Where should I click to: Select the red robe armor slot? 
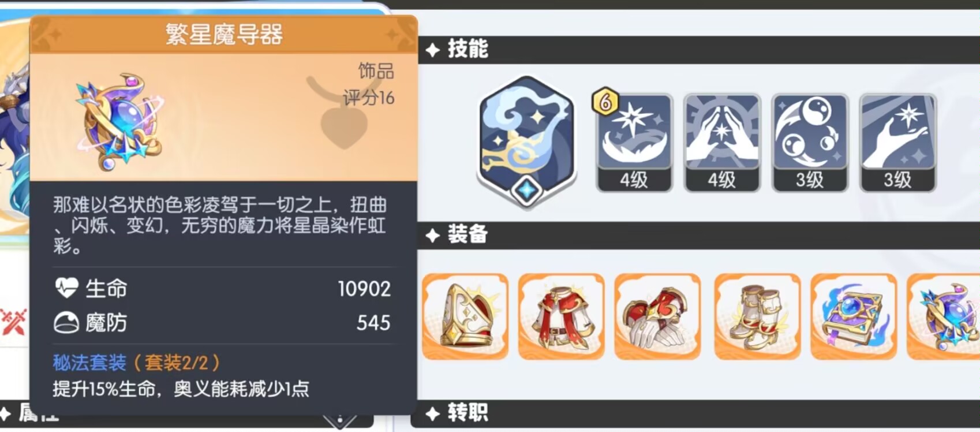(561, 316)
